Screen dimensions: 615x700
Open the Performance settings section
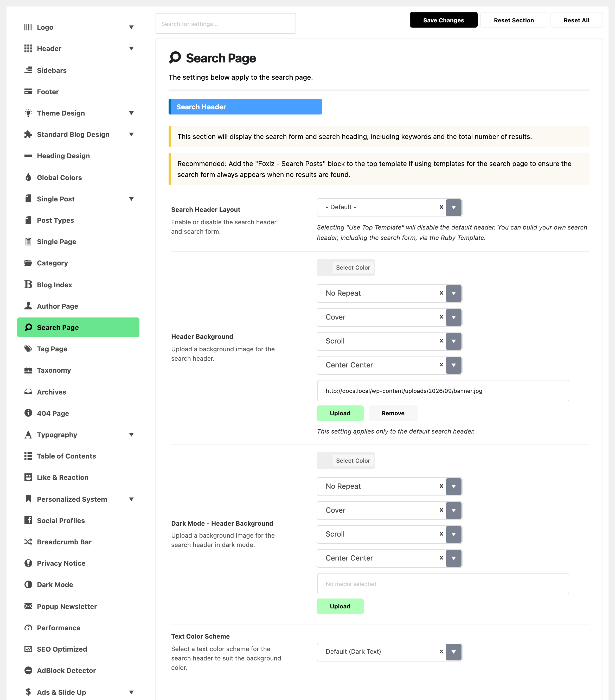pyautogui.click(x=78, y=628)
